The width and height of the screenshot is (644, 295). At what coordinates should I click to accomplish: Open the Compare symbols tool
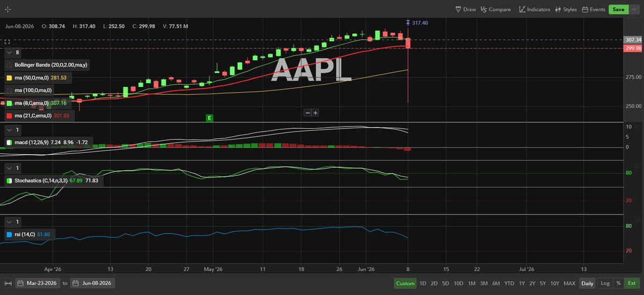pyautogui.click(x=495, y=9)
